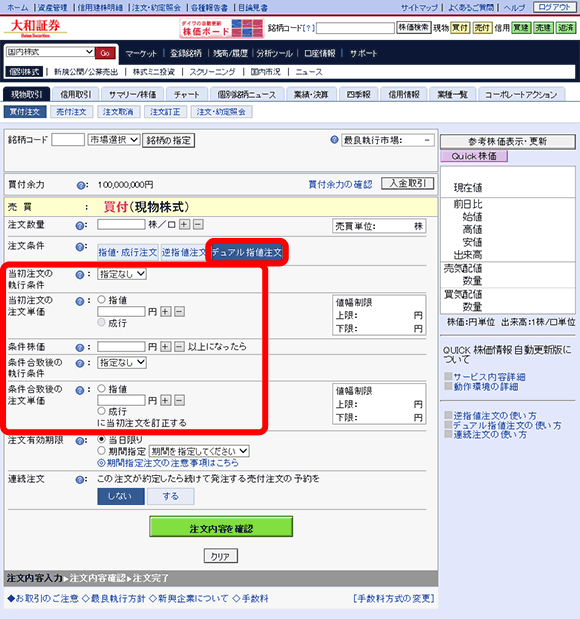Choose する for 連続注文 toggle
The width and height of the screenshot is (580, 619).
point(171,496)
